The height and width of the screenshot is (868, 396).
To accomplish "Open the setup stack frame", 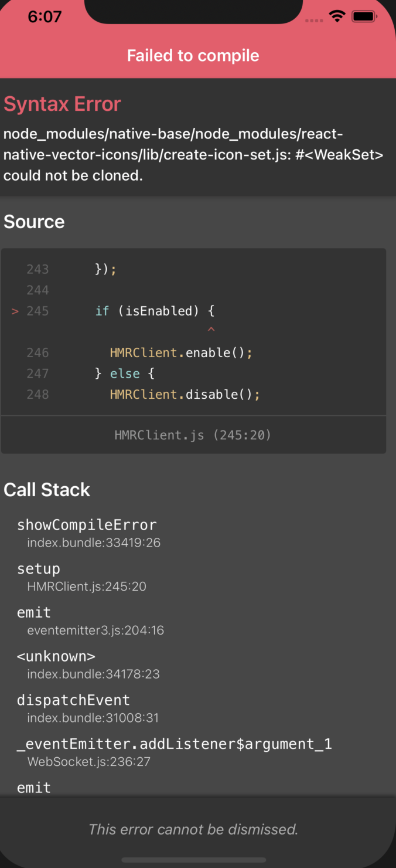I will (x=39, y=569).
